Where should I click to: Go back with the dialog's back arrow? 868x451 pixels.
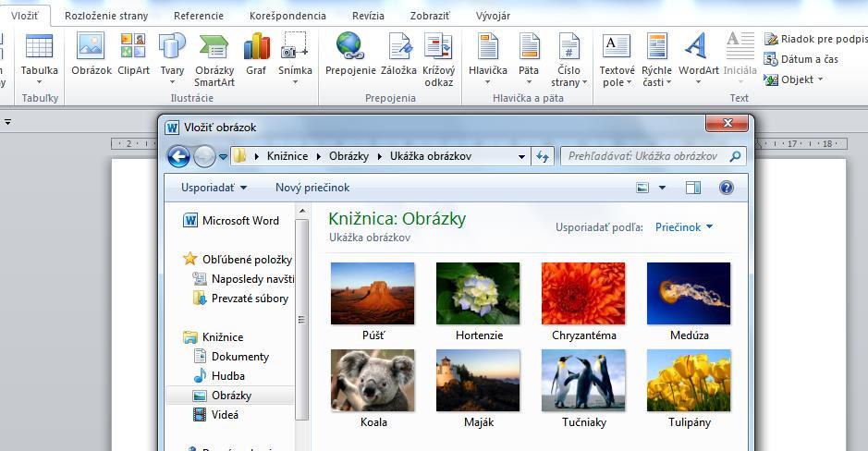(178, 156)
